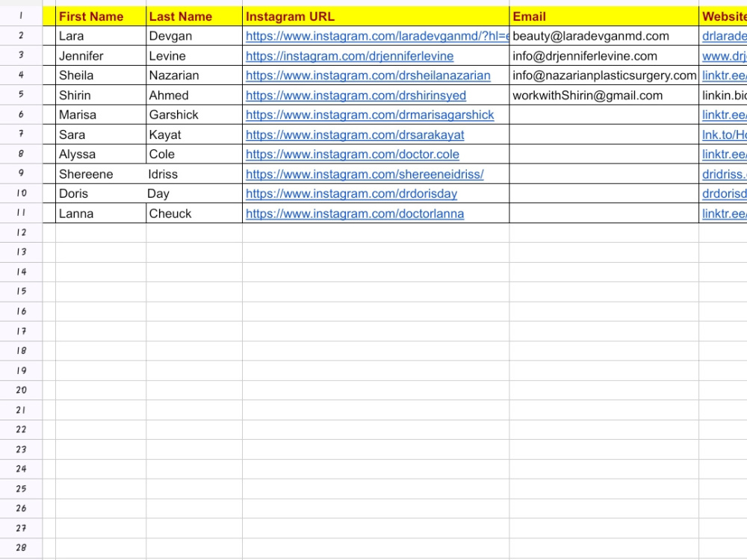Open the drjenniferlevine Instagram link
The image size is (747, 560).
[x=350, y=56]
